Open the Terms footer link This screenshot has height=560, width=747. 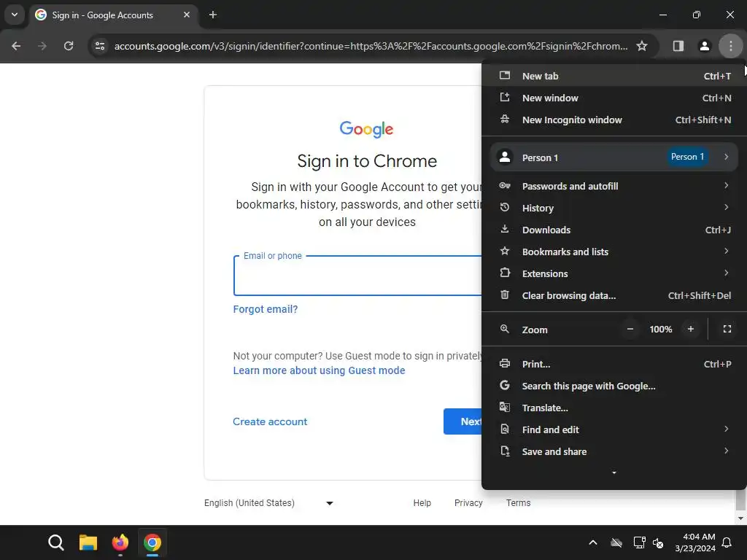point(519,503)
